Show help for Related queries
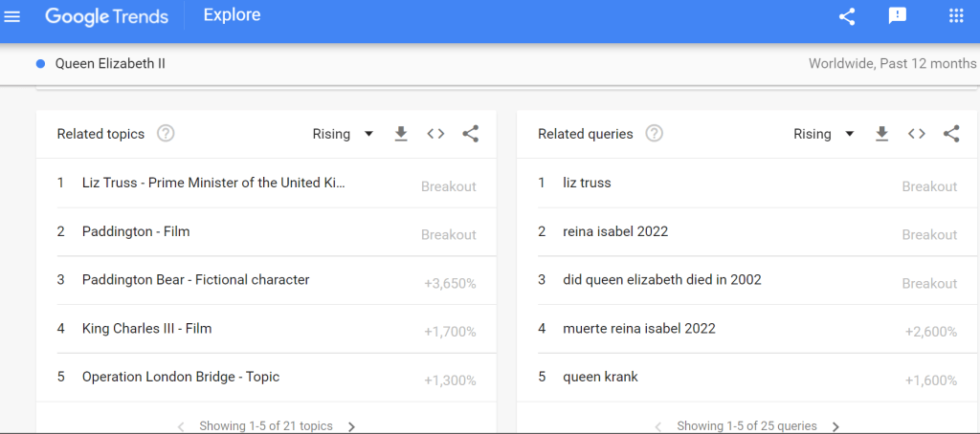The width and height of the screenshot is (980, 434). pyautogui.click(x=654, y=133)
